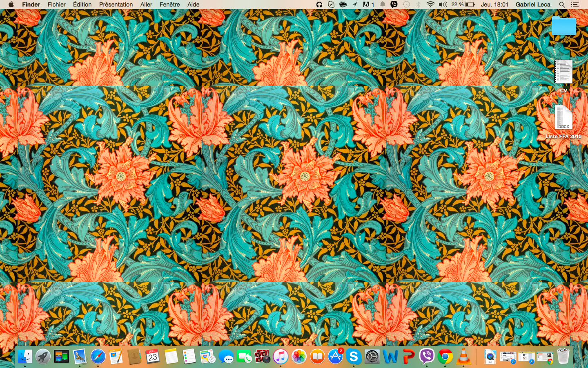588x368 pixels.
Task: Open QuickTime AVI file in Dock
Action: point(490,357)
